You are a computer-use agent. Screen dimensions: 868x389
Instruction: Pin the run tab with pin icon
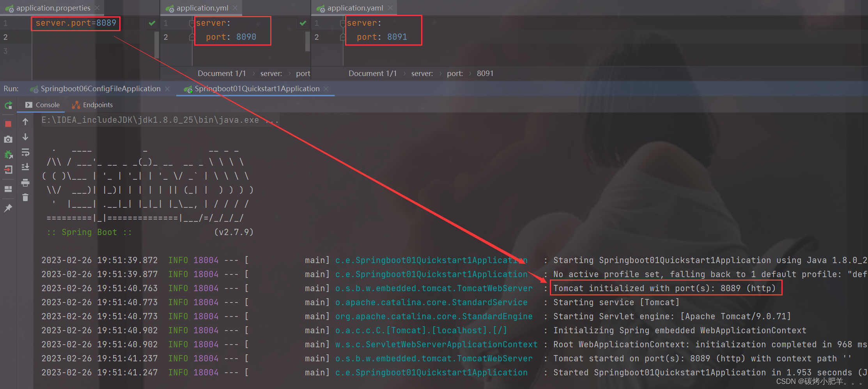pos(8,208)
